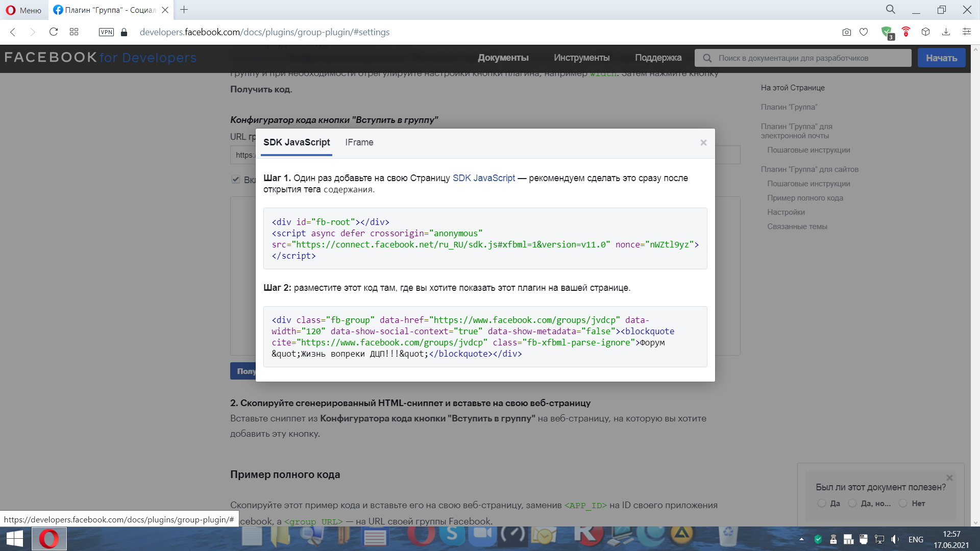Click the green shield tray icon

[x=818, y=539]
